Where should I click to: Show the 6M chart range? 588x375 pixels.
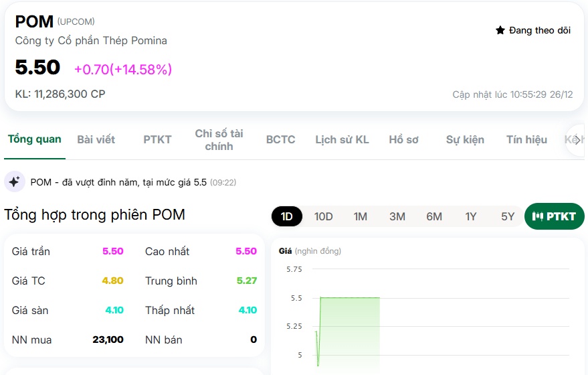(x=434, y=216)
